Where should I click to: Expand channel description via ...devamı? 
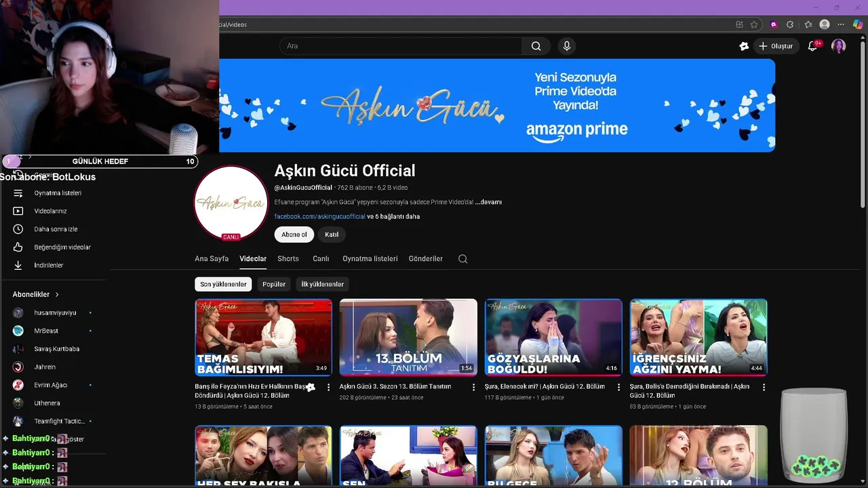(488, 202)
